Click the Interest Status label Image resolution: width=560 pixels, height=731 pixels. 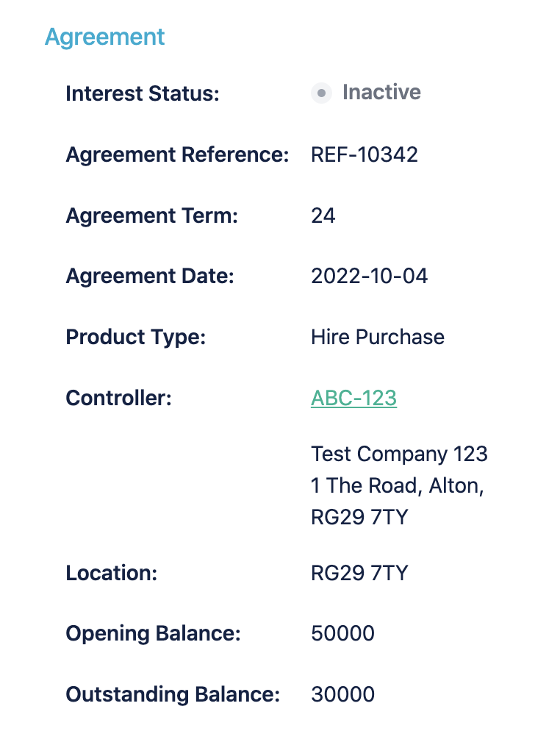(x=143, y=94)
